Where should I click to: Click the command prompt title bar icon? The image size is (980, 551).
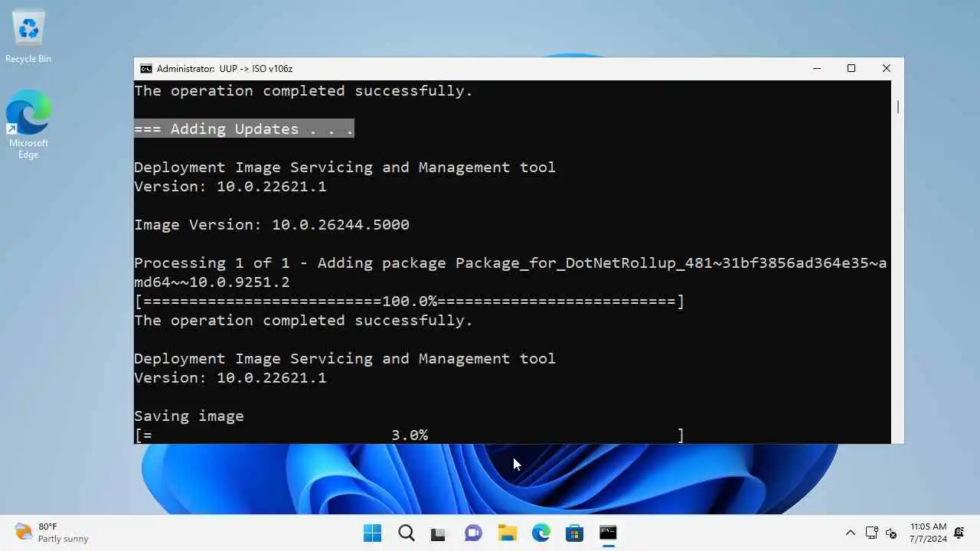pyautogui.click(x=145, y=68)
